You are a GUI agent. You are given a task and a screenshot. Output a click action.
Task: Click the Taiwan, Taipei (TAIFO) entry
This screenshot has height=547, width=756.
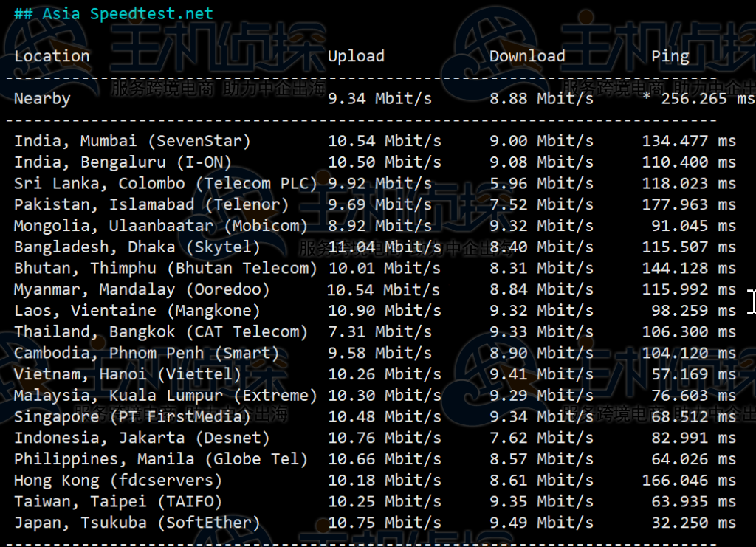point(118,502)
